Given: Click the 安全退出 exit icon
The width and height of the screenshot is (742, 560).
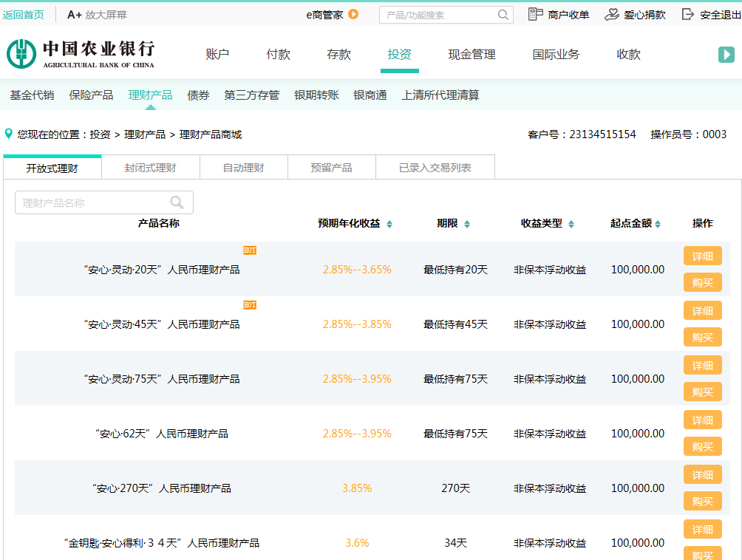Looking at the screenshot, I should [x=687, y=14].
